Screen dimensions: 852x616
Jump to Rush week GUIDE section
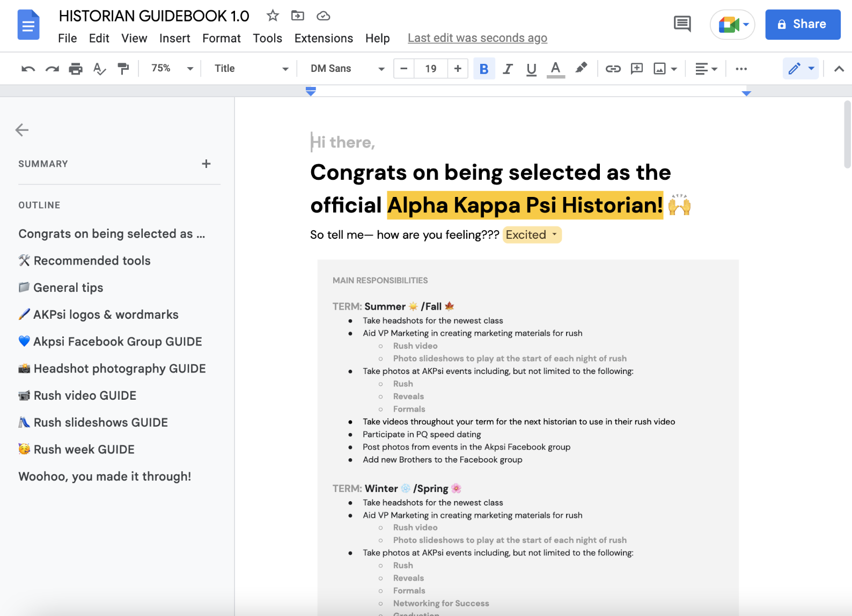click(77, 449)
